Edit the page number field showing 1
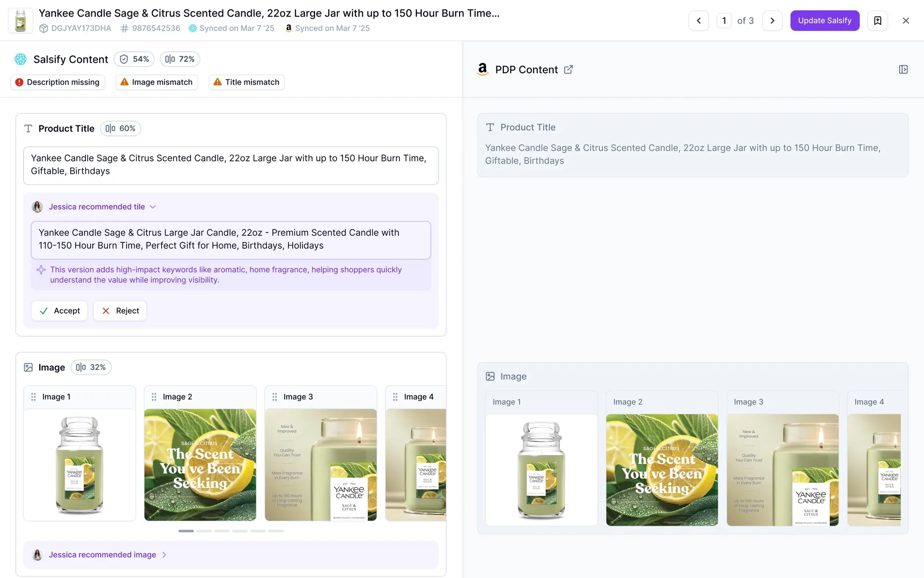The image size is (924, 578). click(x=724, y=20)
